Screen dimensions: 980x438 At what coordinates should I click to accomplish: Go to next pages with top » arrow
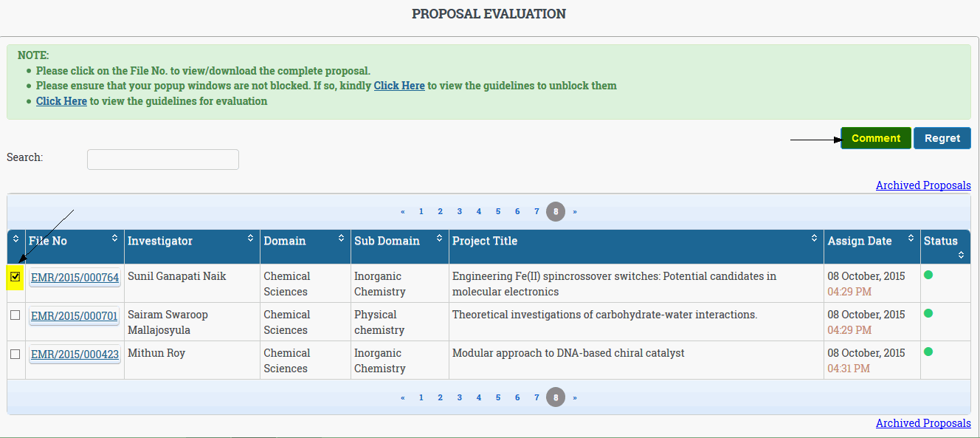575,212
